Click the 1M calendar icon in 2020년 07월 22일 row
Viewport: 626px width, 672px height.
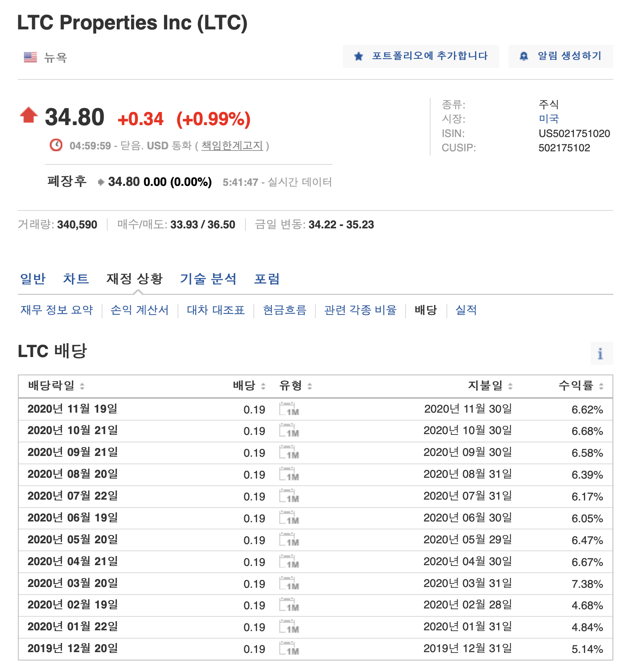pyautogui.click(x=289, y=496)
